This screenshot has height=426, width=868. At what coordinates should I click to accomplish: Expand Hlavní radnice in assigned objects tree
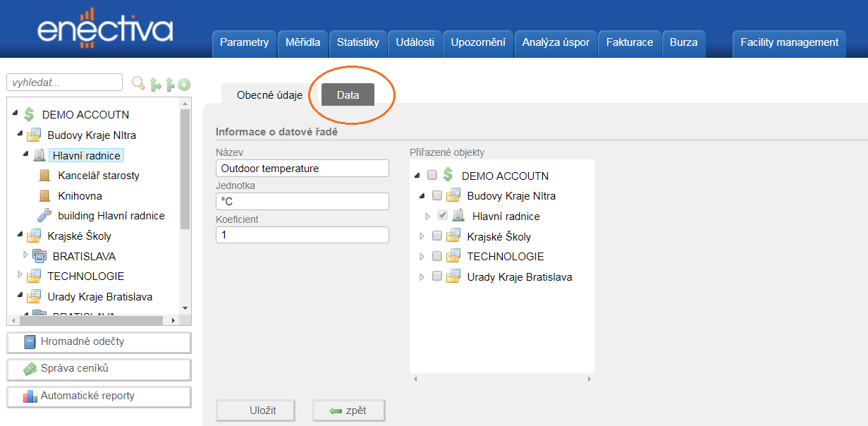pyautogui.click(x=427, y=217)
